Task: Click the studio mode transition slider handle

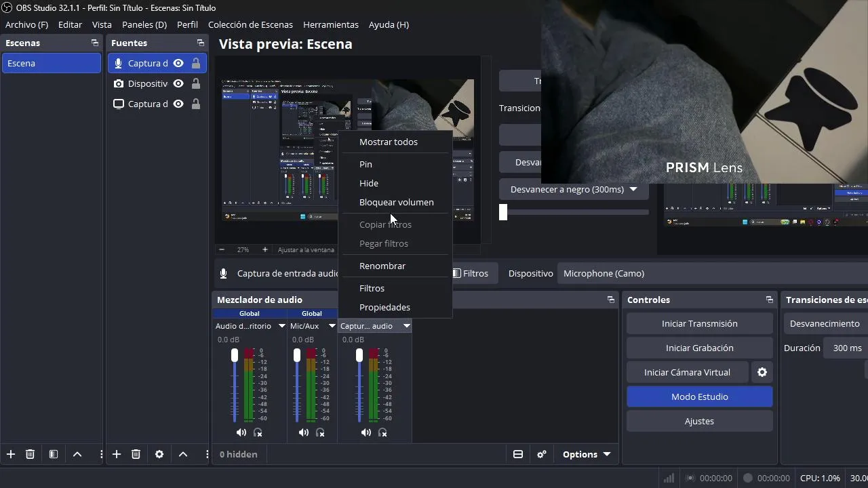Action: tap(503, 212)
